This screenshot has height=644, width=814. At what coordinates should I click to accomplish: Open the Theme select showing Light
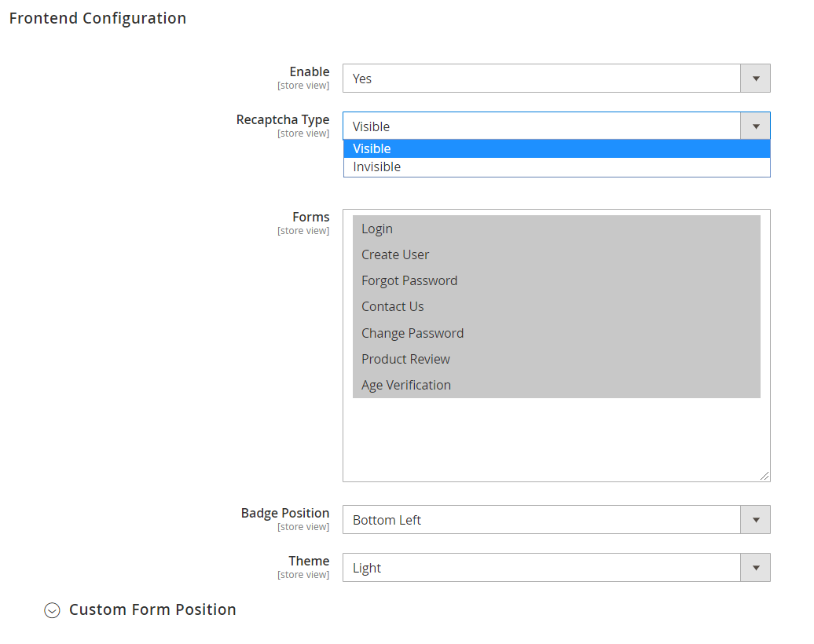(x=542, y=568)
